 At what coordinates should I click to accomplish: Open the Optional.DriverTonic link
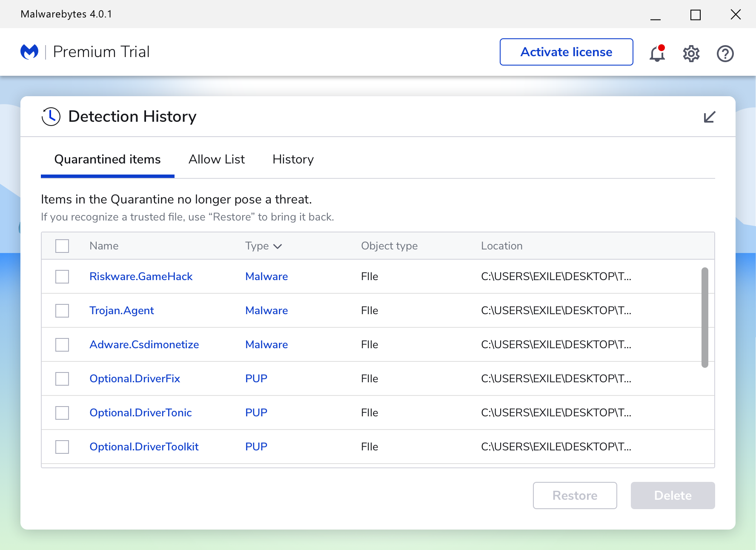pos(141,413)
